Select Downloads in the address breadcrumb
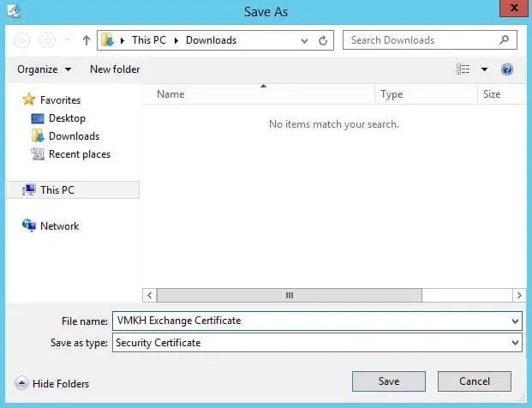Screen dimensions: 532x408 pyautogui.click(x=211, y=40)
